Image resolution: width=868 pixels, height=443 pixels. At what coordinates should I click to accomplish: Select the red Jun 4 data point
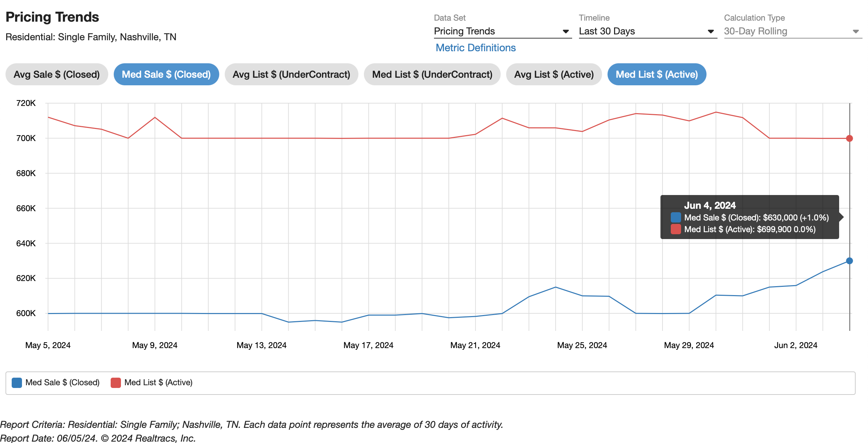click(849, 138)
